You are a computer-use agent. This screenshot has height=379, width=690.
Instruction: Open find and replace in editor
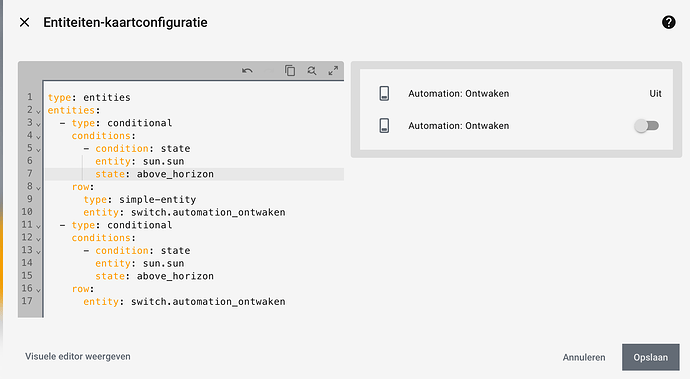coord(312,70)
